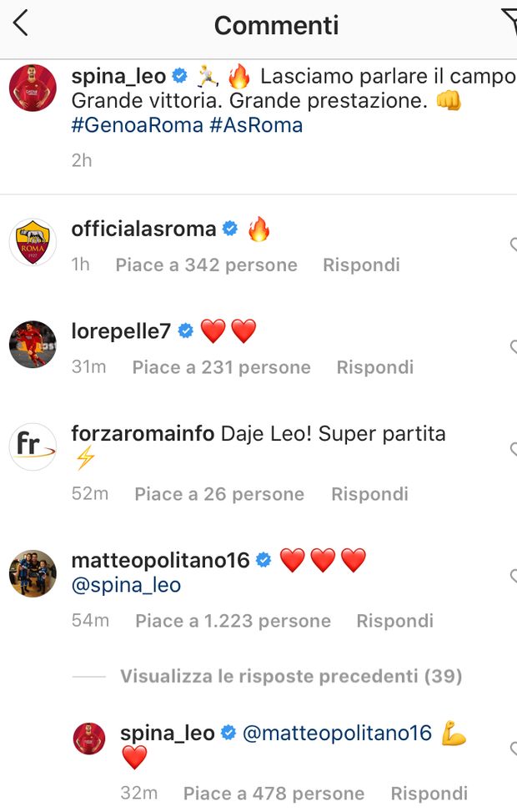Like the matteopolitano16 comment heart
This screenshot has height=812, width=517.
(x=513, y=575)
